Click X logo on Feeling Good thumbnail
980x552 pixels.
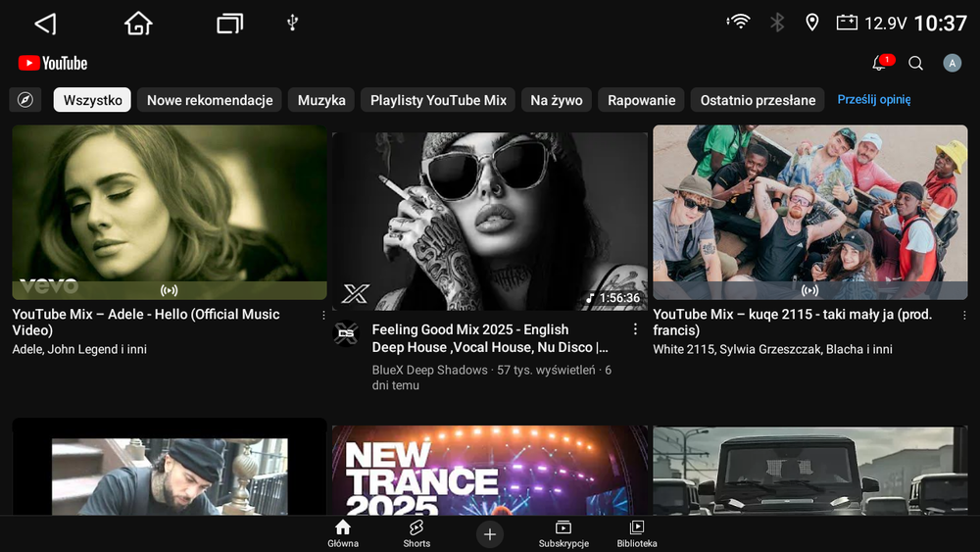355,293
